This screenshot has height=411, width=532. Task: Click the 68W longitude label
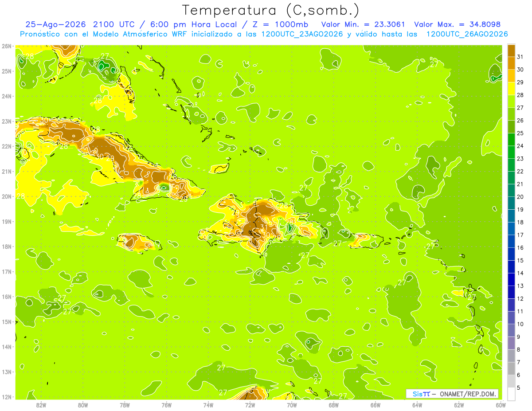click(333, 405)
